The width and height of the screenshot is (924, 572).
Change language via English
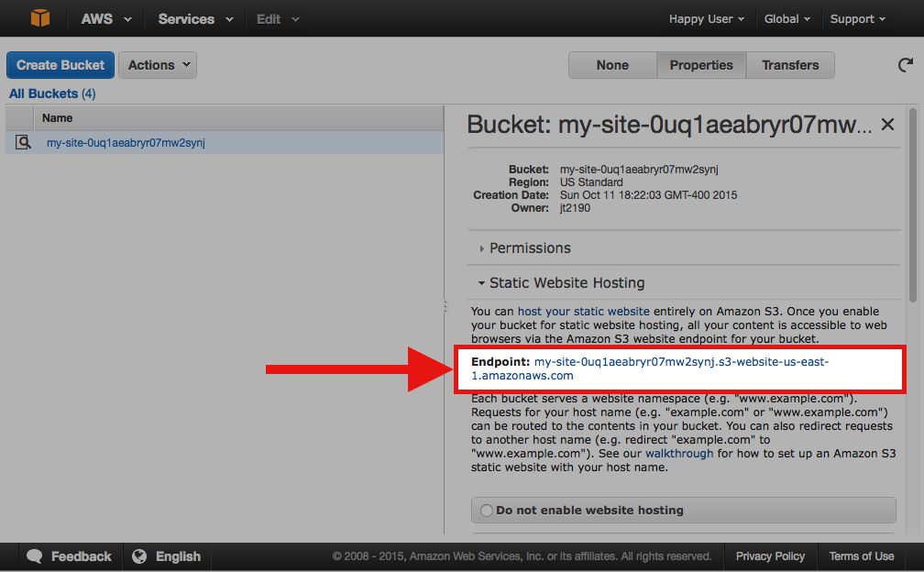click(x=178, y=556)
